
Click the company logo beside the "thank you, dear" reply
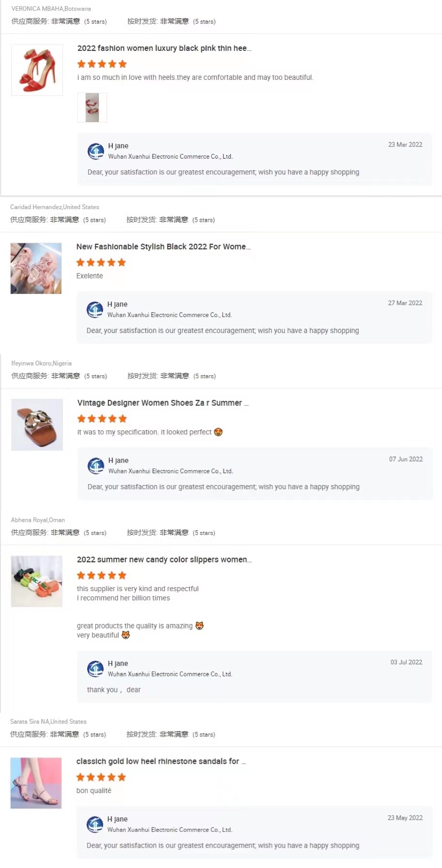95,669
